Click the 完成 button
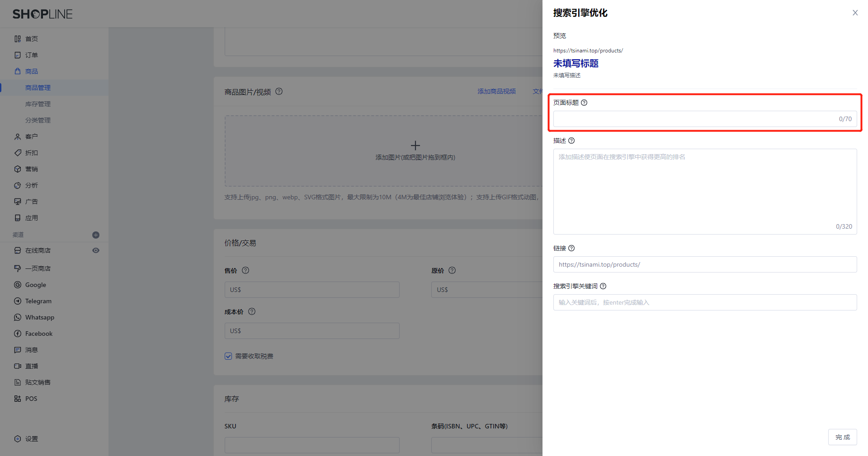Screen dimensions: 868x456 tap(842, 437)
